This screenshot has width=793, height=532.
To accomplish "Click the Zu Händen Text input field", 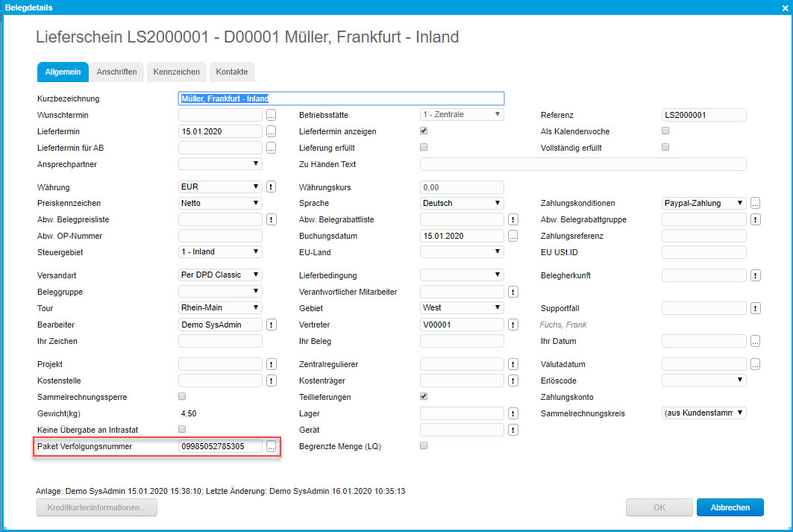I will tap(583, 164).
